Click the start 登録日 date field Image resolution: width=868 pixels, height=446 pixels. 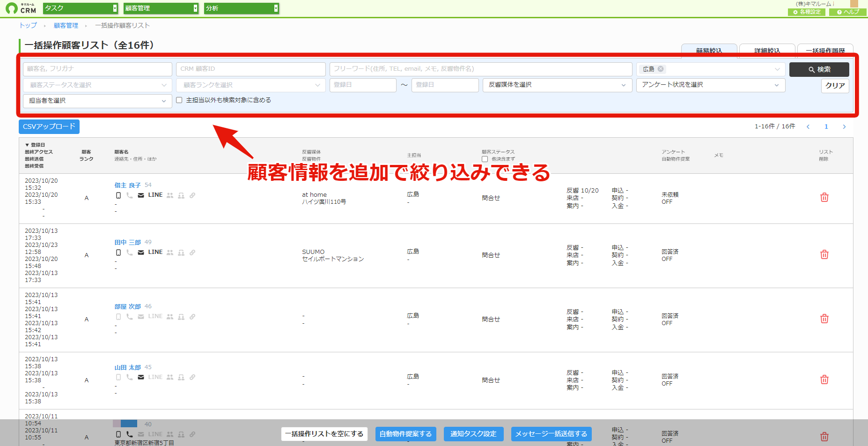point(363,85)
